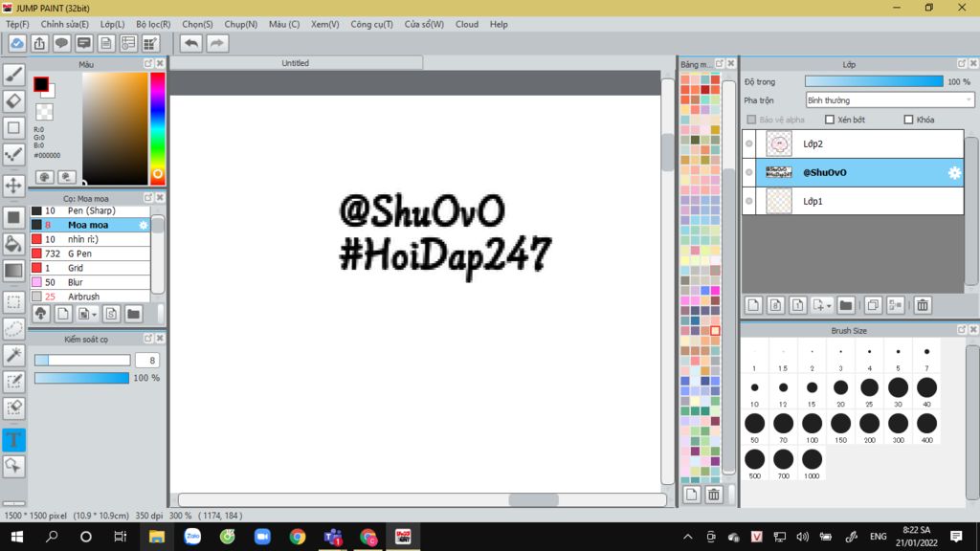Click the rainbow hue slider bar
The width and height of the screenshot is (980, 551).
[x=158, y=128]
